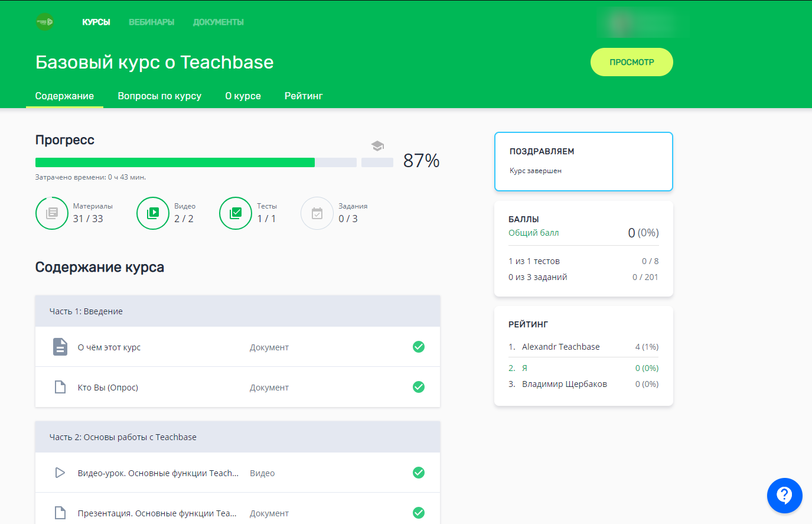Click the Я entry in rating
Image resolution: width=812 pixels, height=524 pixels.
click(x=524, y=368)
